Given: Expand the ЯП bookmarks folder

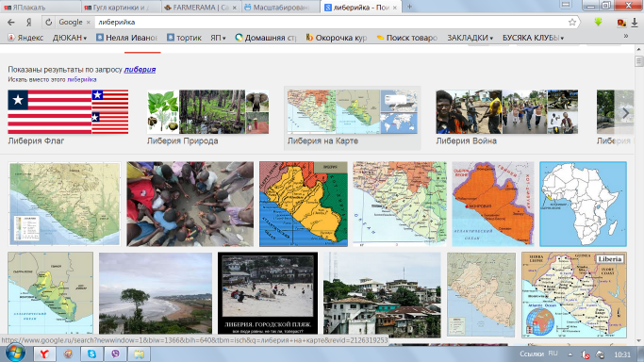Looking at the screenshot, I should (218, 38).
